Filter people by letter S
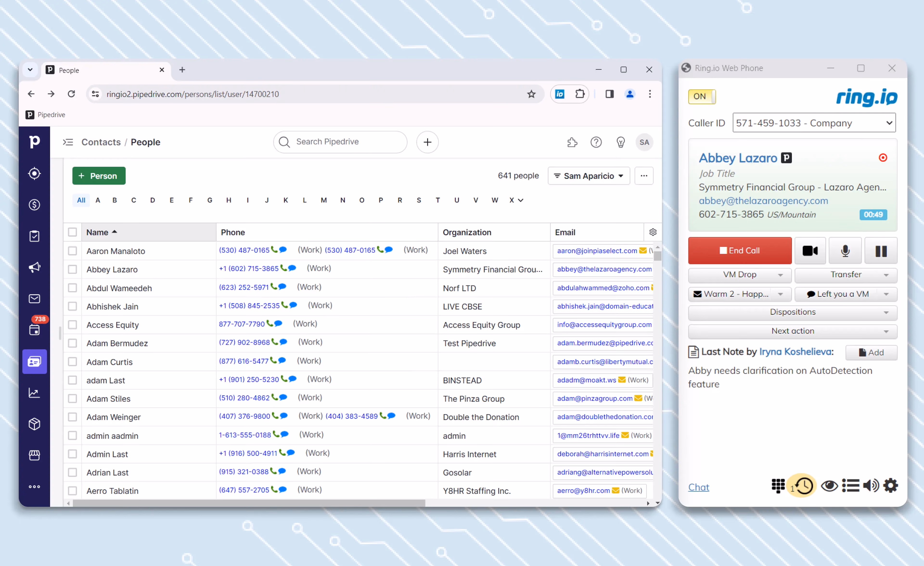Viewport: 924px width, 566px height. click(418, 200)
